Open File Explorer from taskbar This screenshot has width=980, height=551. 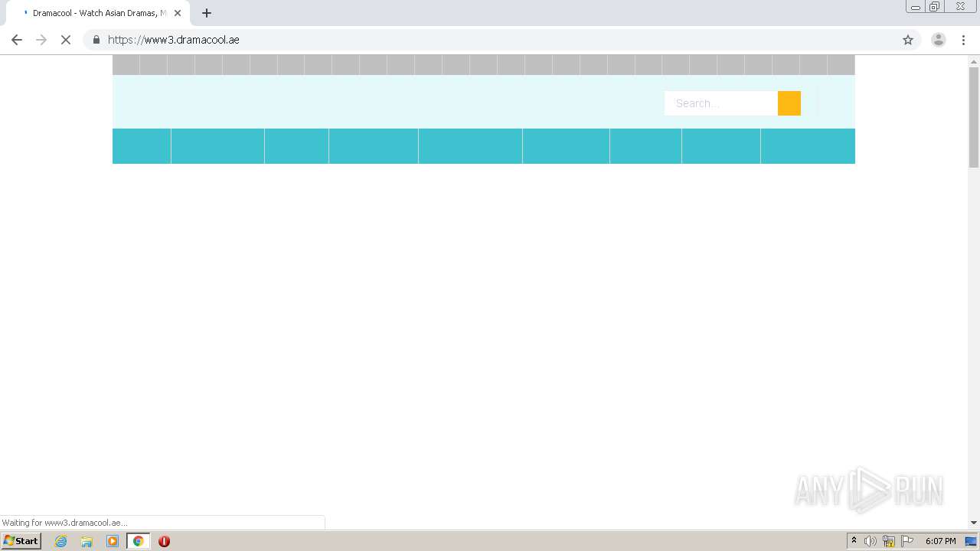[87, 541]
